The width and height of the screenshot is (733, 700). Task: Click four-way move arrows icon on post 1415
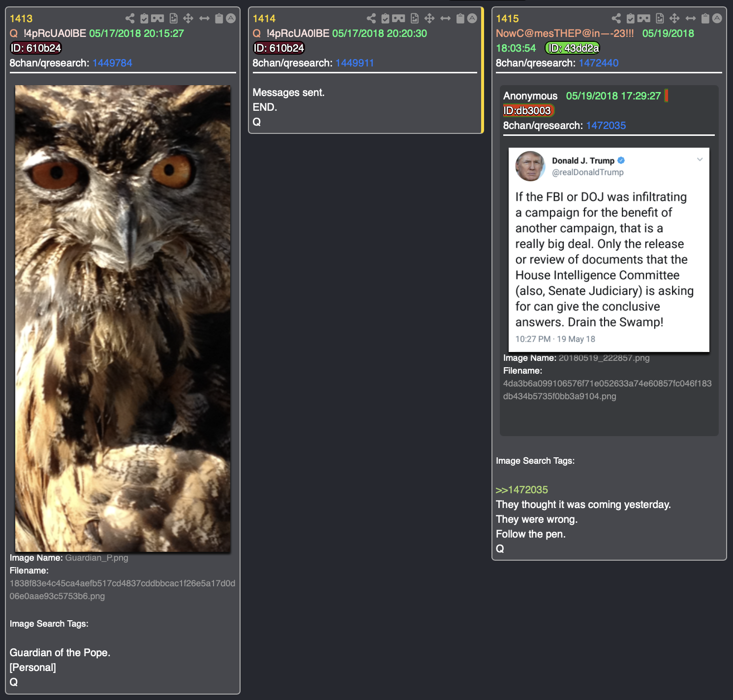(674, 19)
